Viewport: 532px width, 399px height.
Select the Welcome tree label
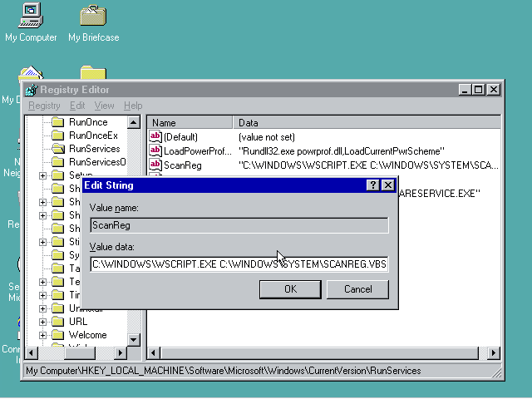87,335
